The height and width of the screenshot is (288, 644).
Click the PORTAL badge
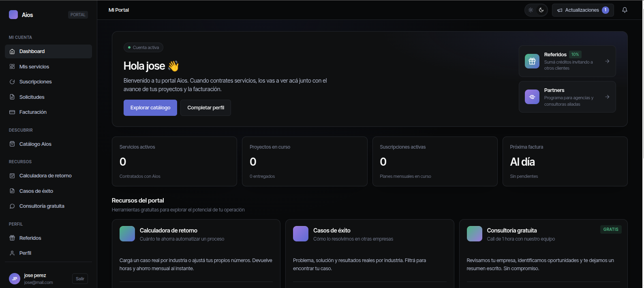tap(78, 15)
